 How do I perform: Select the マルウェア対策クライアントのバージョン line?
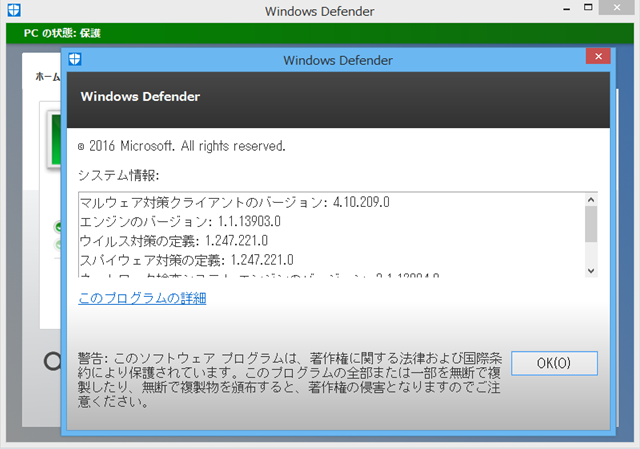234,203
